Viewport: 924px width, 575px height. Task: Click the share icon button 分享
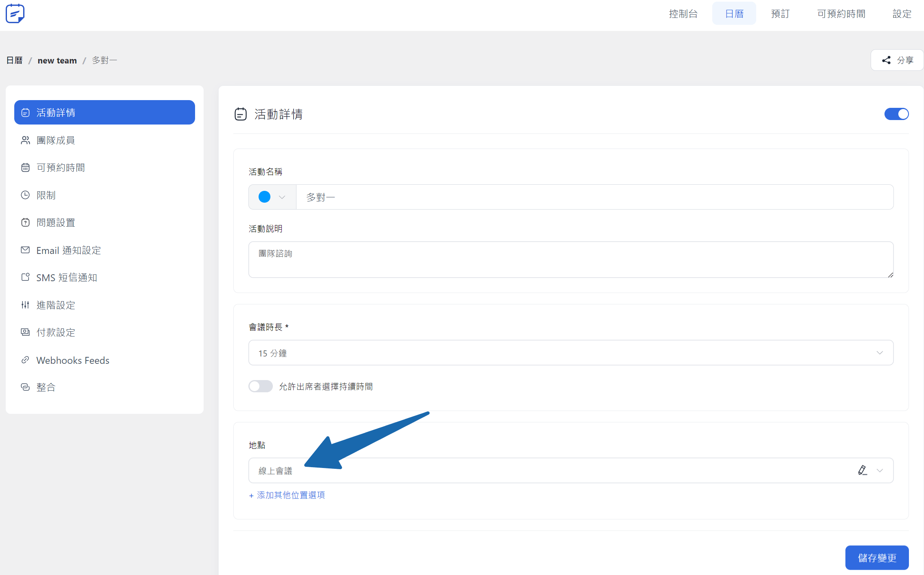point(897,60)
